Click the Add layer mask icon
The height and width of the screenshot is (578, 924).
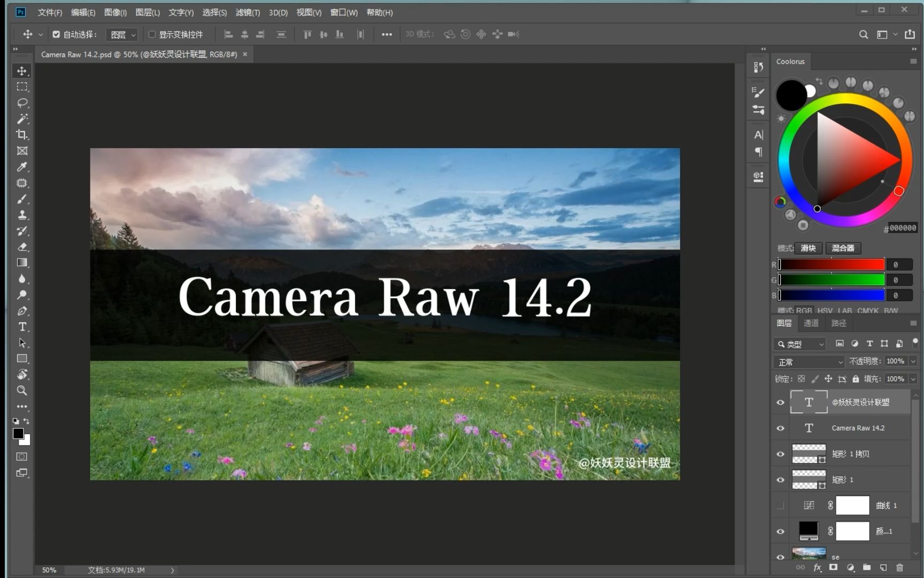coord(833,568)
